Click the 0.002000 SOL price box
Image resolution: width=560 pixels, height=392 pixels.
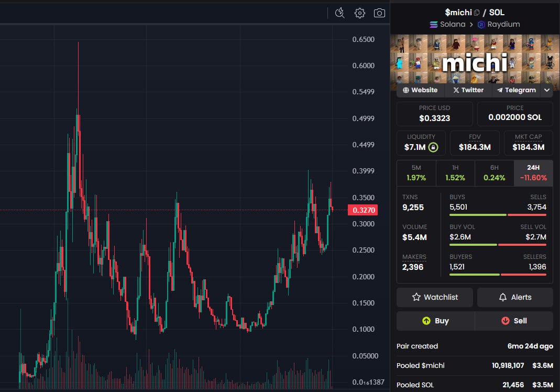pyautogui.click(x=515, y=114)
